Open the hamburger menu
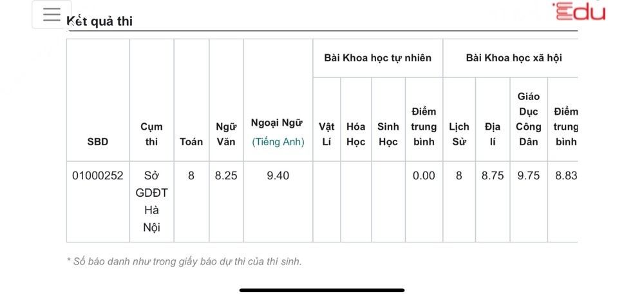This screenshot has width=644, height=298. (x=52, y=15)
